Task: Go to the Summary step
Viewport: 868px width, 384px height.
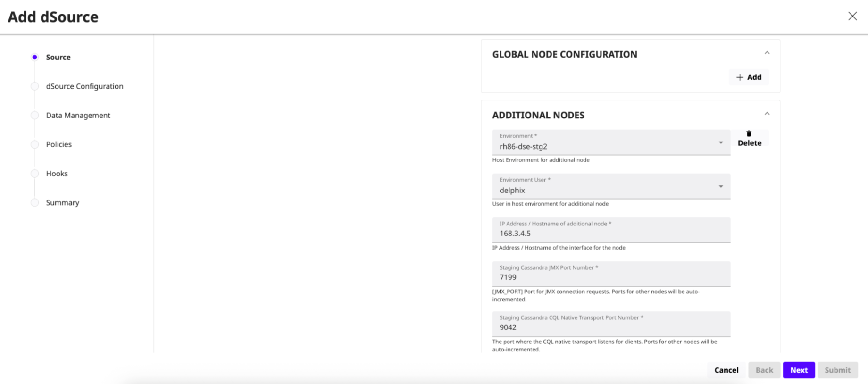Action: coord(62,203)
